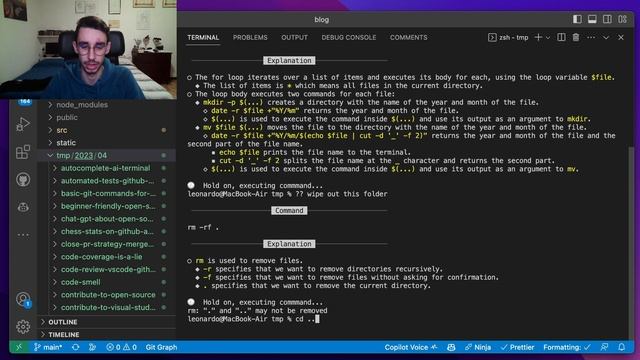Open the new terminal launch profile dropdown
Viewport: 640px width, 360px height.
point(548,38)
